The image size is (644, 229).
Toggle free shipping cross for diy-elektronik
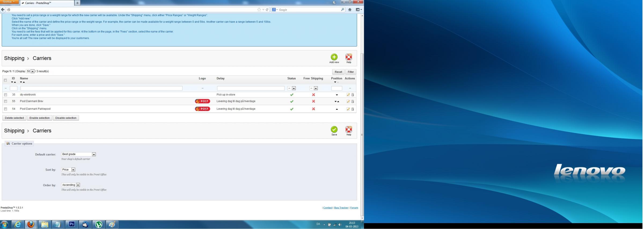[313, 95]
